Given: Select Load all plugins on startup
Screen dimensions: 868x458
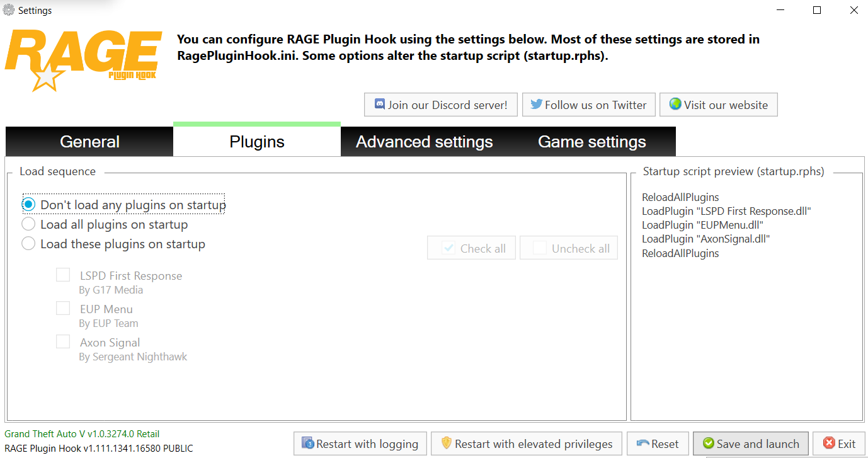Looking at the screenshot, I should [28, 224].
